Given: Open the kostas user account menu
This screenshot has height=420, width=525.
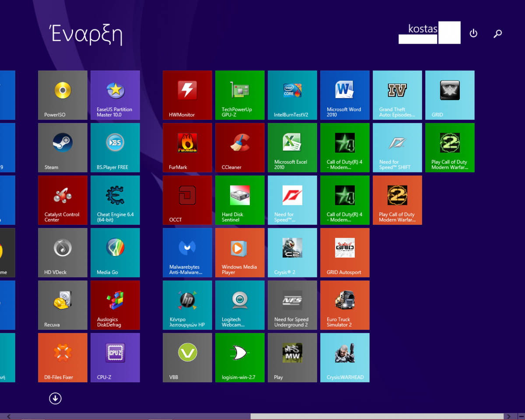Looking at the screenshot, I should [429, 32].
